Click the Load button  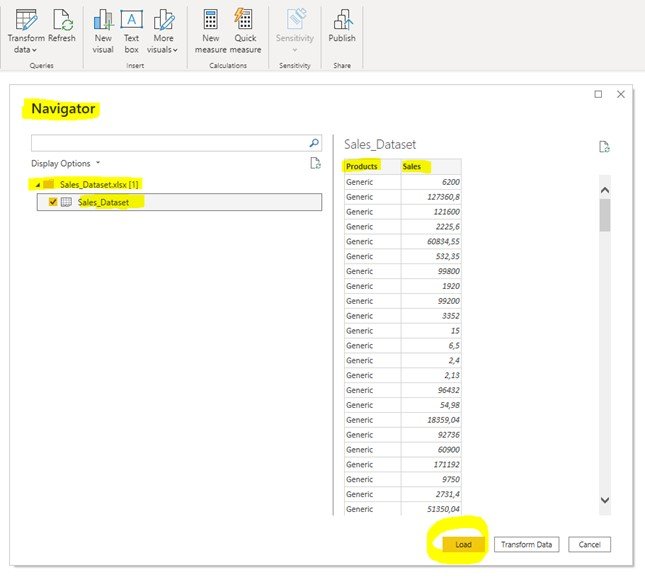tap(464, 544)
